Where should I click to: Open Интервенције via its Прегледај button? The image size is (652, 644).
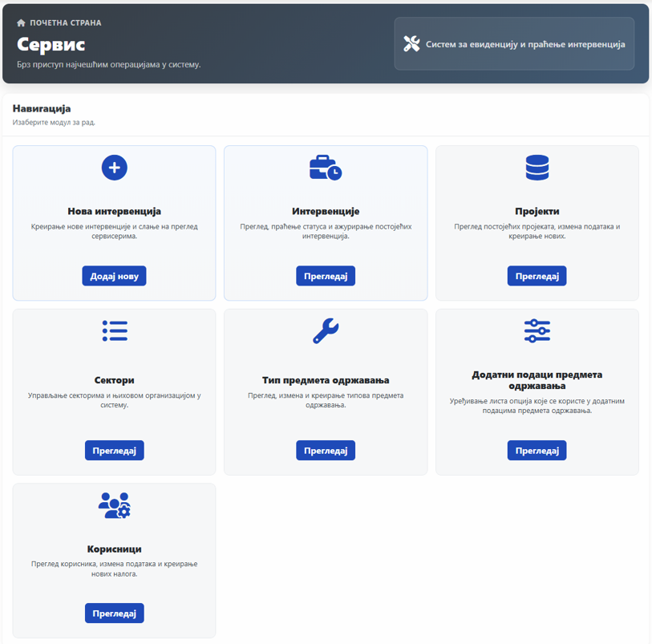[326, 276]
